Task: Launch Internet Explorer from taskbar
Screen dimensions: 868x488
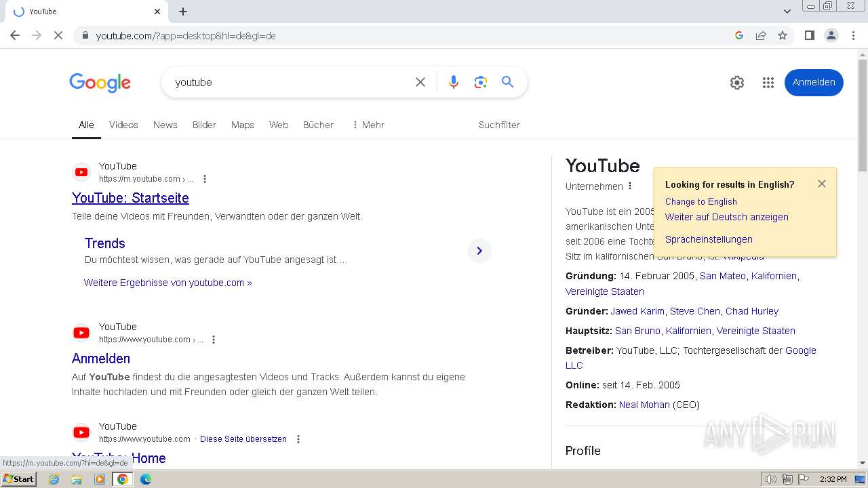Action: click(54, 479)
